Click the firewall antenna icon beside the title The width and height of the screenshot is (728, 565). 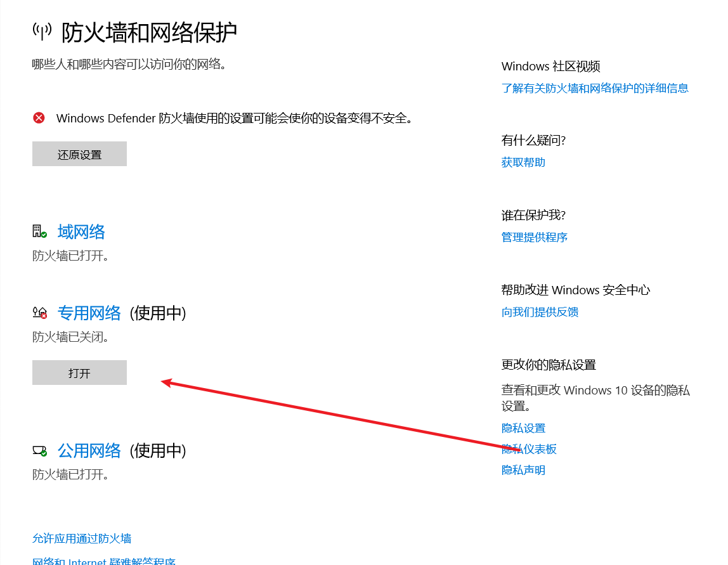tap(42, 32)
